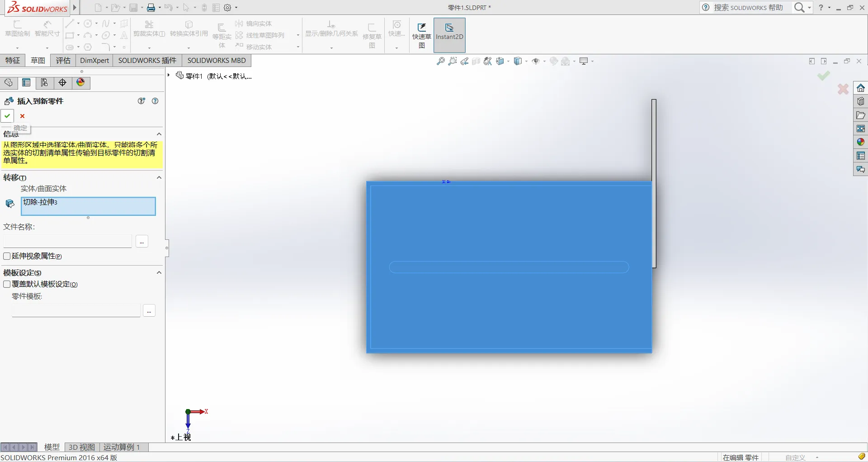Screen dimensions: 868x462
Task: Open the View Palette task pane icon
Action: (861, 129)
